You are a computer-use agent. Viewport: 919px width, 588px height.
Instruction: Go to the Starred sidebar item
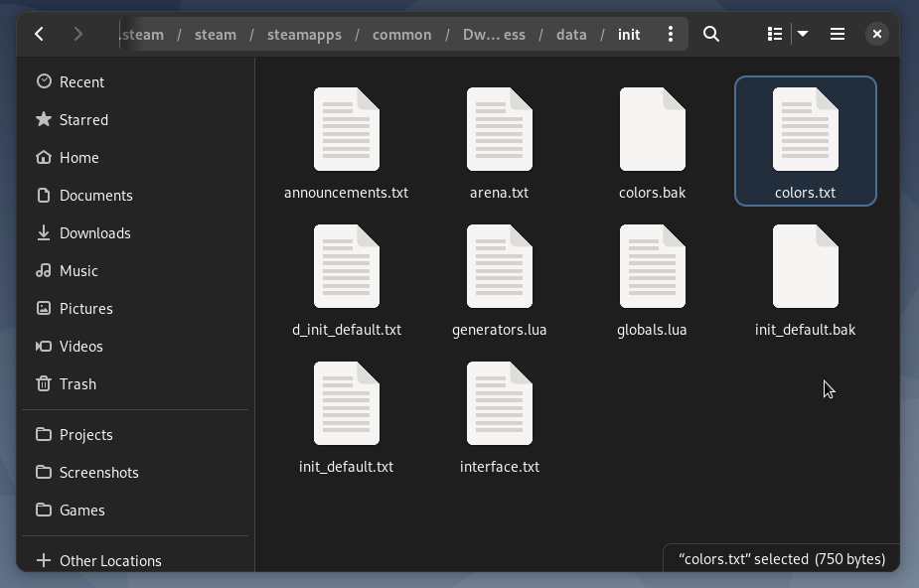(x=83, y=119)
